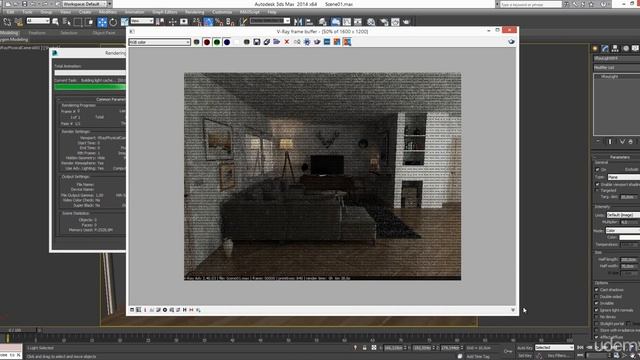Open the Mirror tool in main toolbar
This screenshot has height=360, width=640.
click(298, 22)
